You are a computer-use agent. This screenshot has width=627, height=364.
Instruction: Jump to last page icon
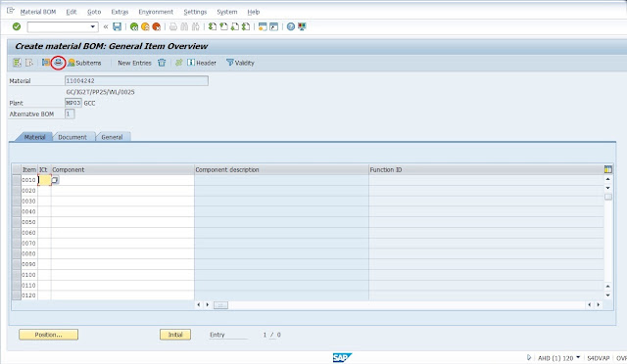click(x=246, y=26)
